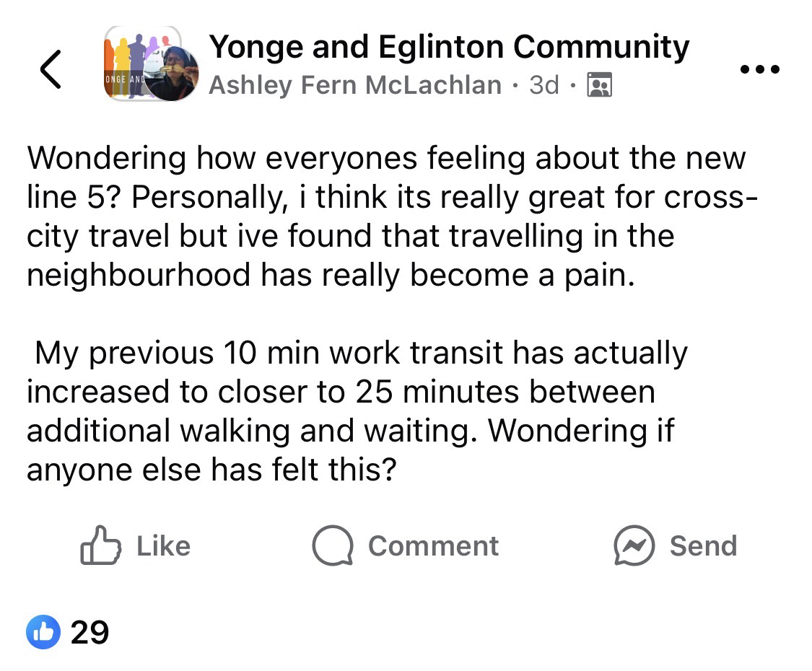Click the group members privacy icon
This screenshot has width=812, height=671.
(600, 85)
